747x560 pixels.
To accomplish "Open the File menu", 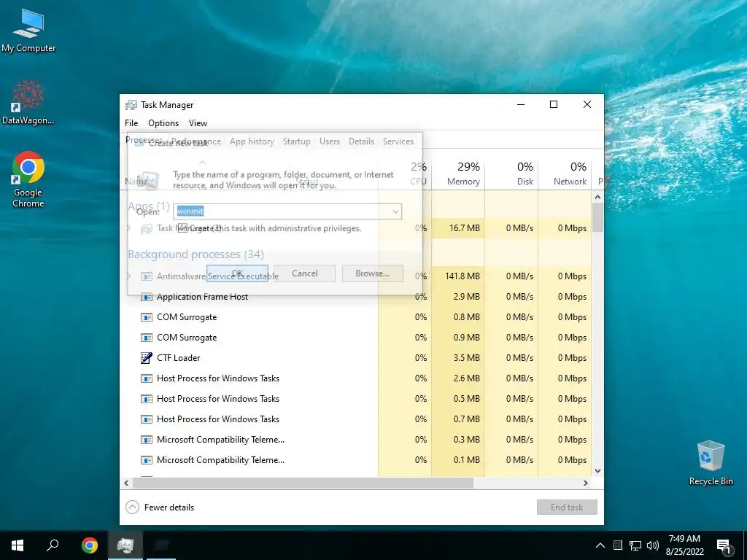I will pos(131,122).
